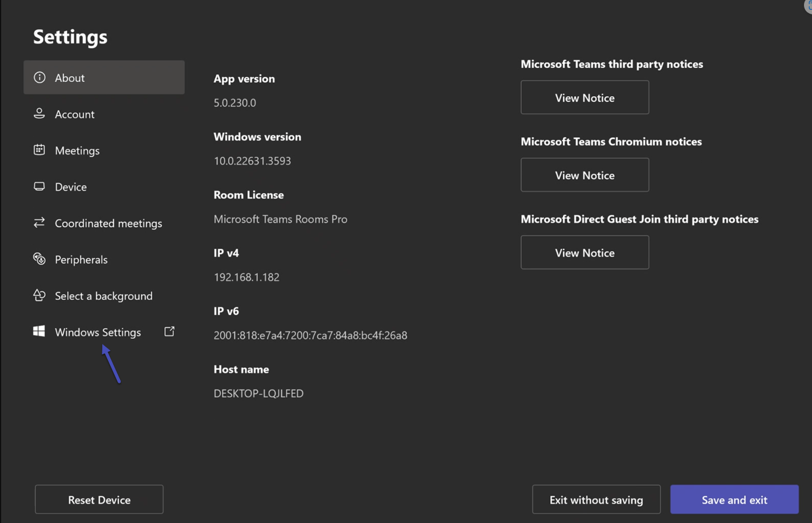The width and height of the screenshot is (812, 523).
Task: Click the Windows logo icon
Action: (x=39, y=331)
